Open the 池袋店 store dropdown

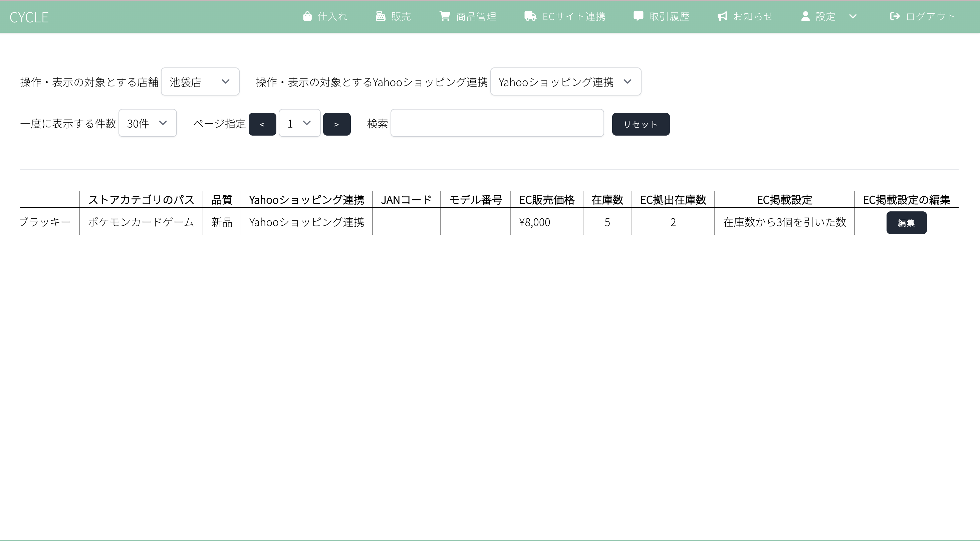tap(200, 82)
